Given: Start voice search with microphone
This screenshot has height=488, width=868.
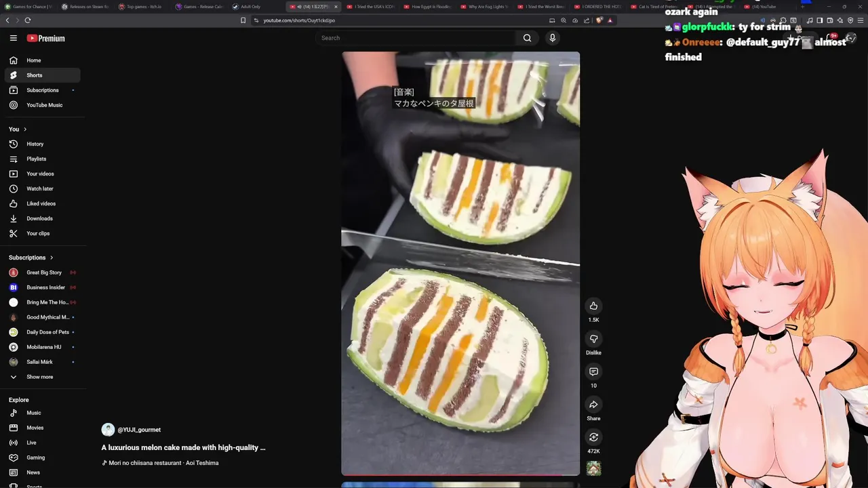Looking at the screenshot, I should 553,38.
